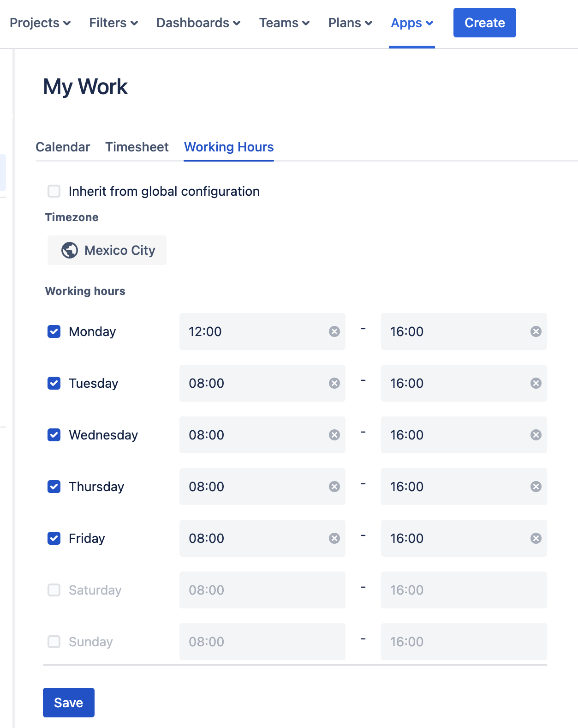This screenshot has width=578, height=728.
Task: Expand the Projects dropdown menu
Action: click(x=40, y=23)
